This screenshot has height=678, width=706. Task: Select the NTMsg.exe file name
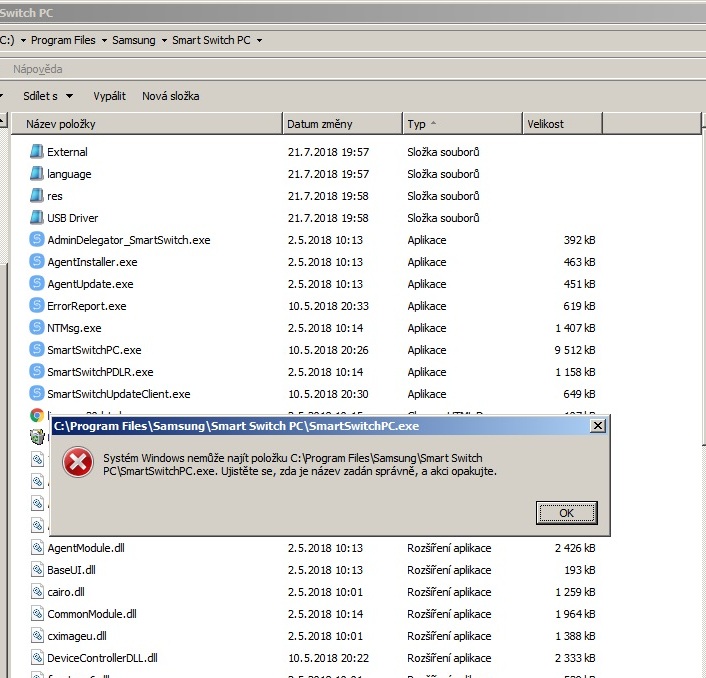tap(74, 328)
